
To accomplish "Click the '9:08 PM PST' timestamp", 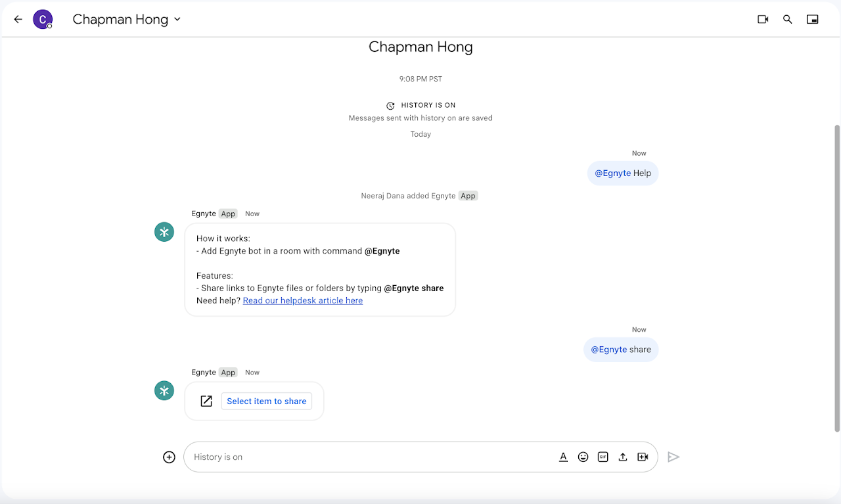I will (x=420, y=79).
